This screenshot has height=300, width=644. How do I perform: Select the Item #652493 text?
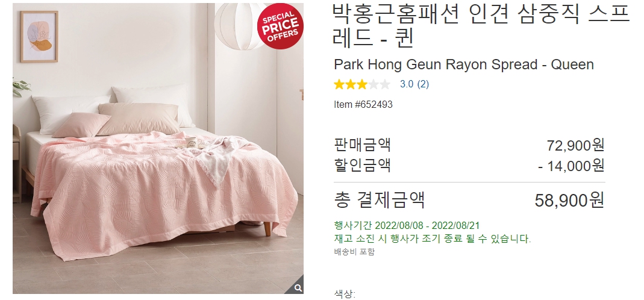[363, 104]
